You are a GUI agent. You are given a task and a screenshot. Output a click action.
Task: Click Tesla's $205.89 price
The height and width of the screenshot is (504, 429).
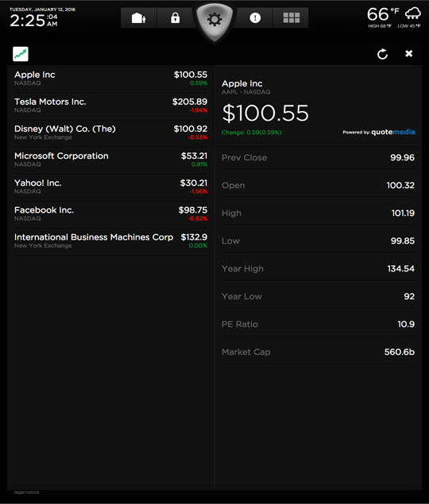190,102
